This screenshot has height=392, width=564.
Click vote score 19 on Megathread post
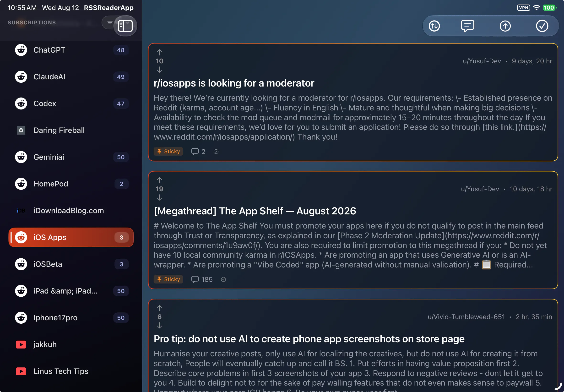coord(159,189)
